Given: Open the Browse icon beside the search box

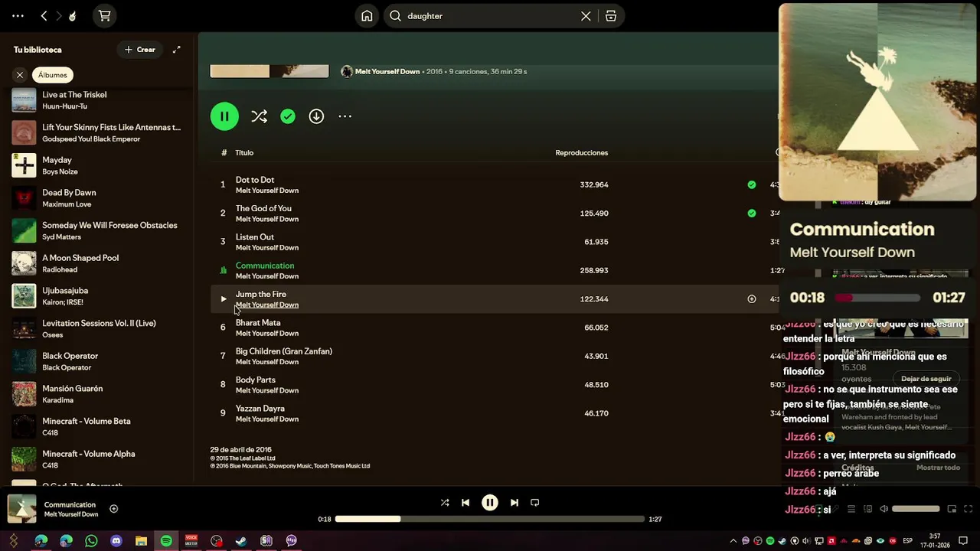Looking at the screenshot, I should [x=611, y=16].
